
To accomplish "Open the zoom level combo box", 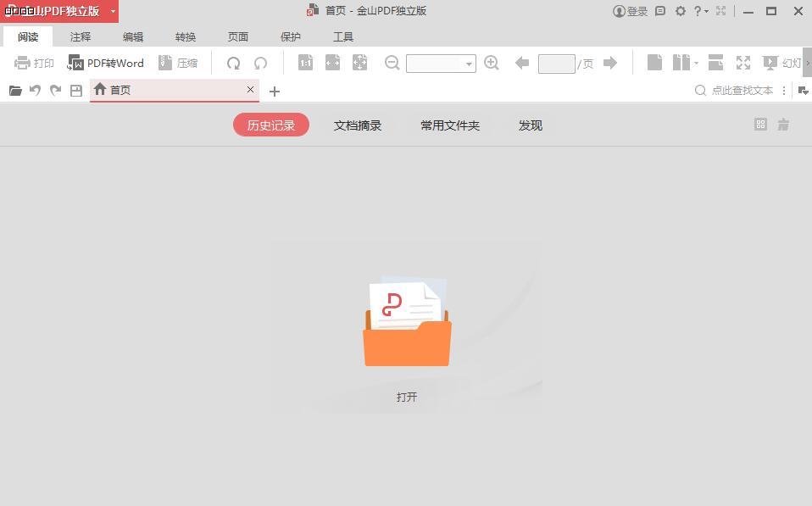I will (x=442, y=64).
